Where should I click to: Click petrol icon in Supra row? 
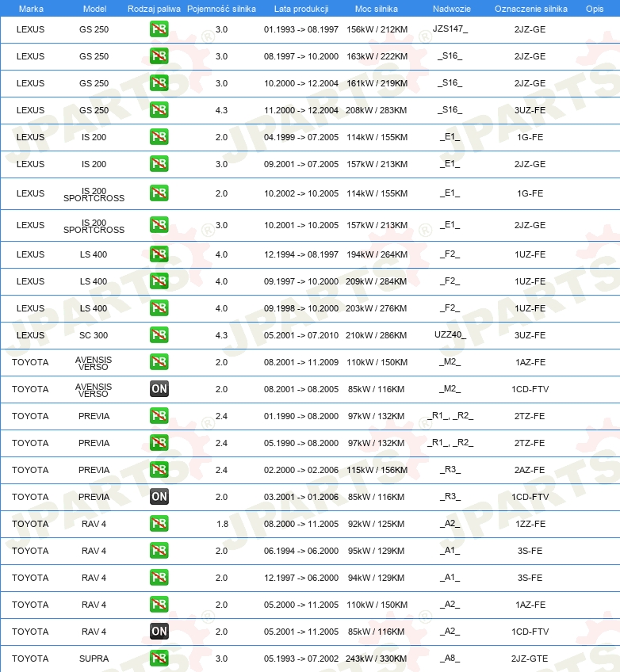pyautogui.click(x=159, y=659)
